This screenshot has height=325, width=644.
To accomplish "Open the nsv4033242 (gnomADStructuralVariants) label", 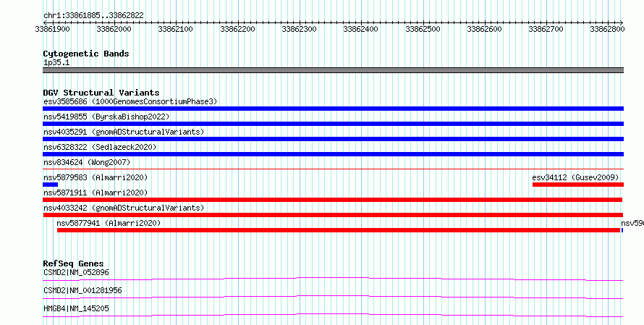I will [x=124, y=208].
